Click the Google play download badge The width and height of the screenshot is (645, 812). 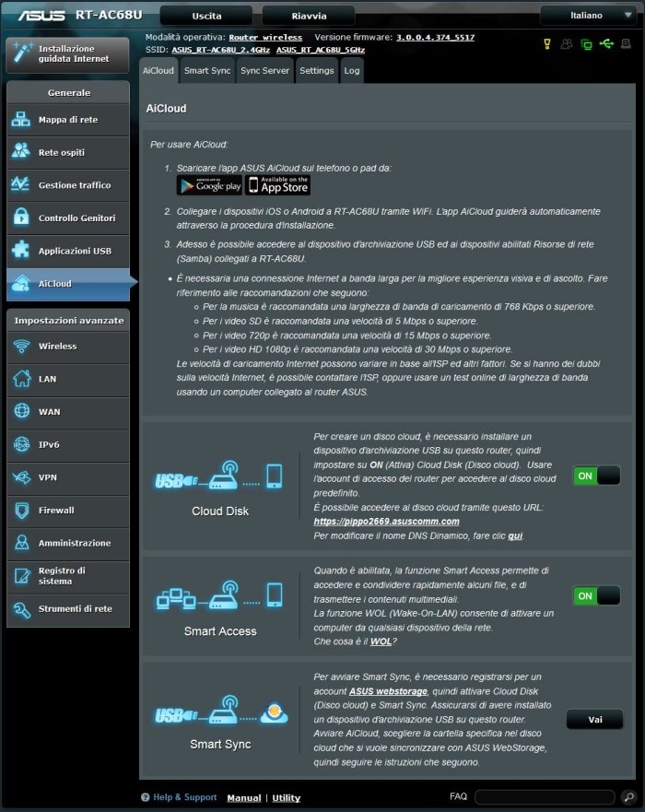(x=210, y=185)
